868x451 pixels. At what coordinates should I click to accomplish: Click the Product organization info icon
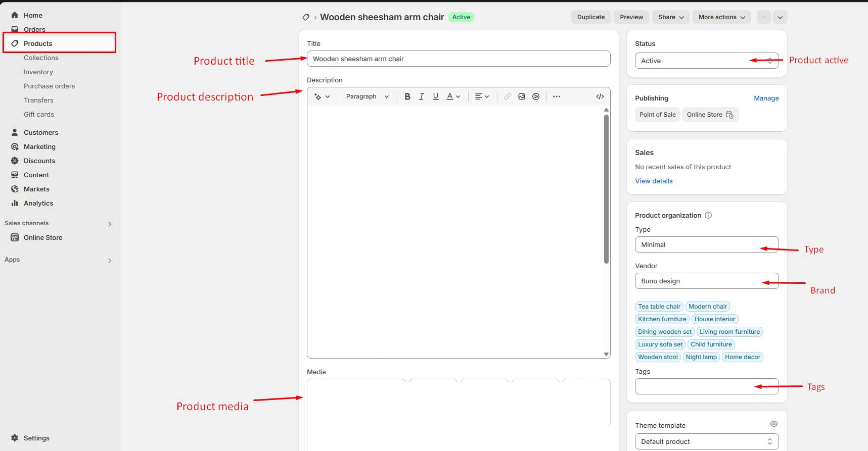coord(708,215)
